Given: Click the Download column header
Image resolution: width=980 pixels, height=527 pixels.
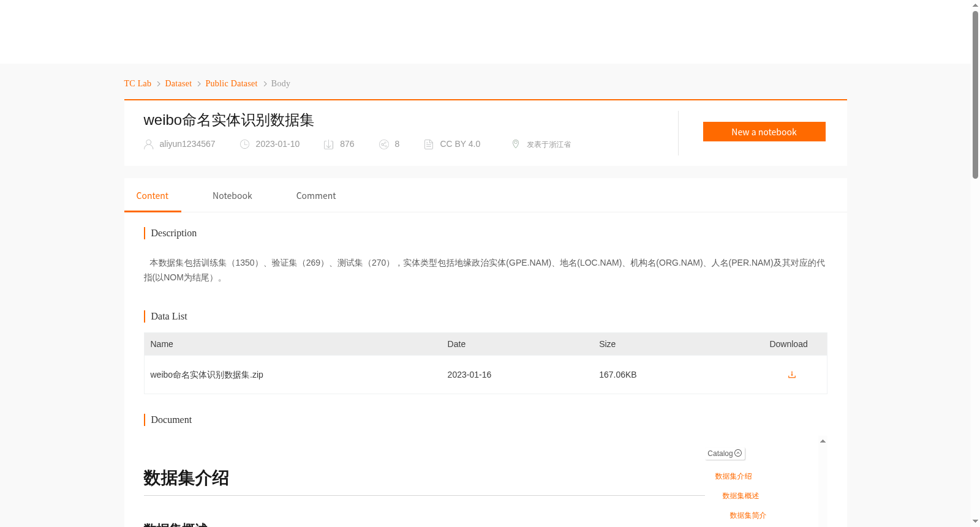Looking at the screenshot, I should coord(788,344).
